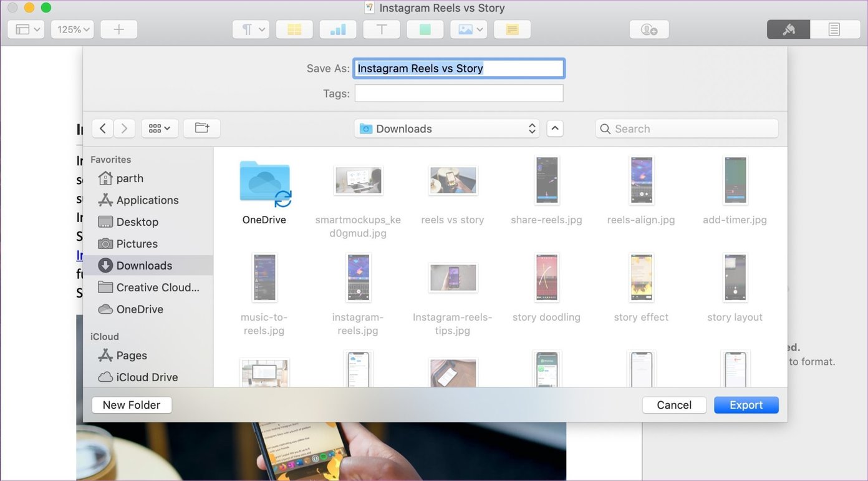Select the add-timer.jpg thumbnail
Image resolution: width=868 pixels, height=481 pixels.
(x=735, y=180)
